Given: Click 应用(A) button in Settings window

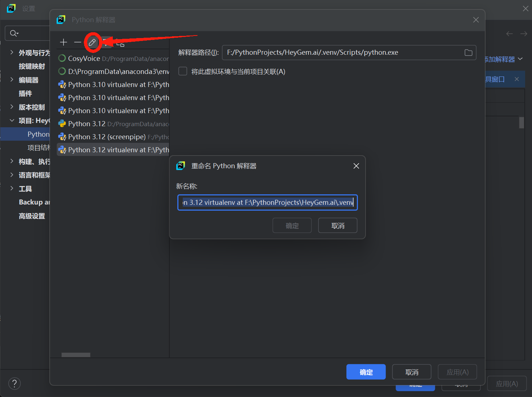Looking at the screenshot, I should click(507, 384).
